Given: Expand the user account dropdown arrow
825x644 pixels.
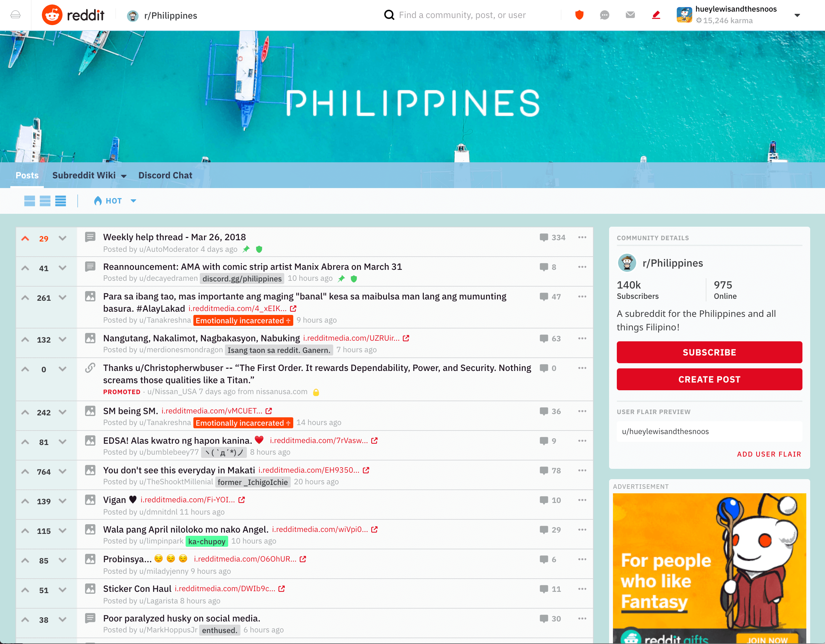Looking at the screenshot, I should [797, 15].
